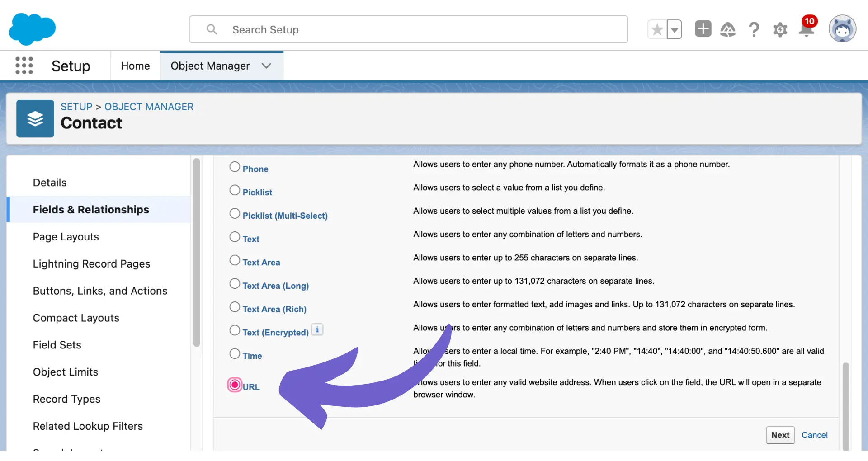Expand the Object Manager tab chevron
Screen dimensions: 868x461
[x=267, y=66]
